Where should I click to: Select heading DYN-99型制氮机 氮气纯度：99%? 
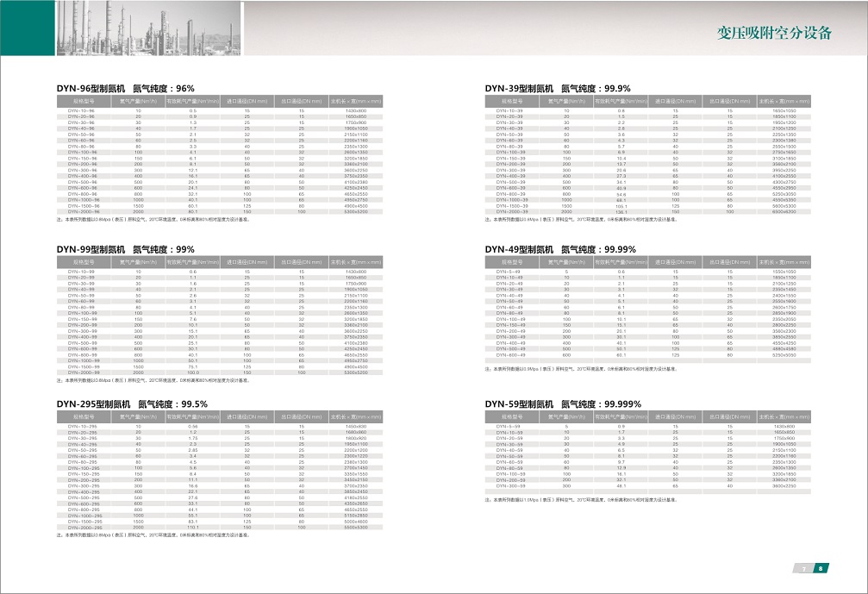[126, 250]
